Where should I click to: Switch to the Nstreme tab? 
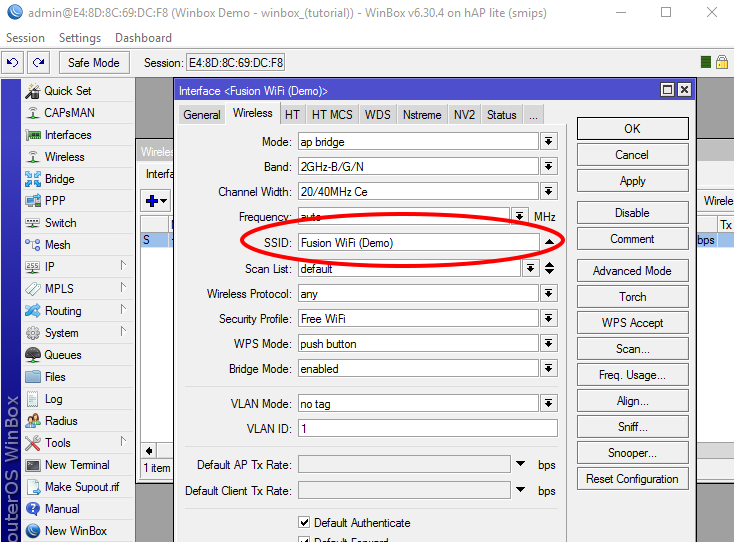point(422,115)
